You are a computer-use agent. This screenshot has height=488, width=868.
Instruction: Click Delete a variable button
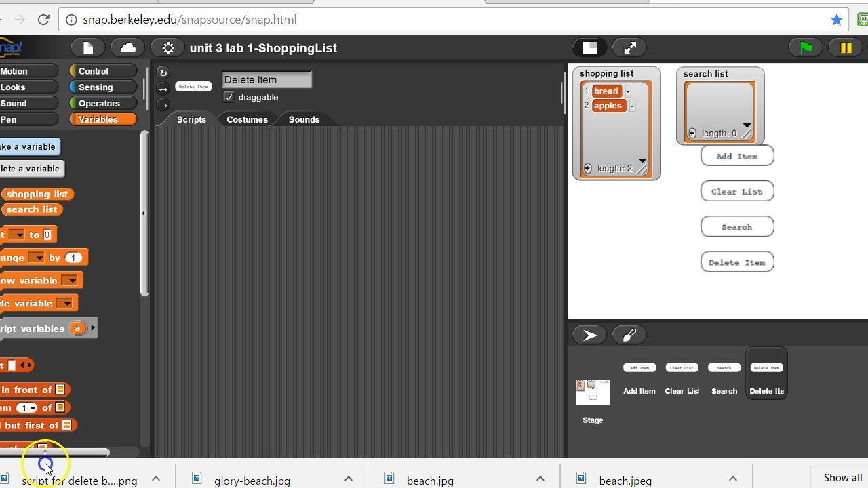coord(32,169)
